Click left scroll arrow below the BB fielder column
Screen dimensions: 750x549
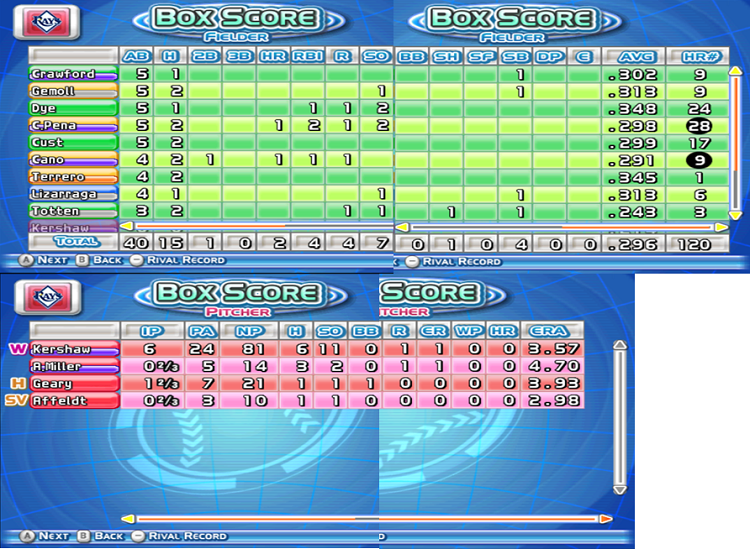pos(402,227)
